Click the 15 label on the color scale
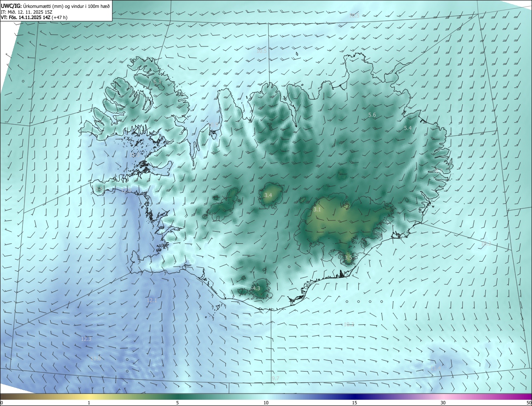The height and width of the screenshot is (406, 532). (x=355, y=403)
